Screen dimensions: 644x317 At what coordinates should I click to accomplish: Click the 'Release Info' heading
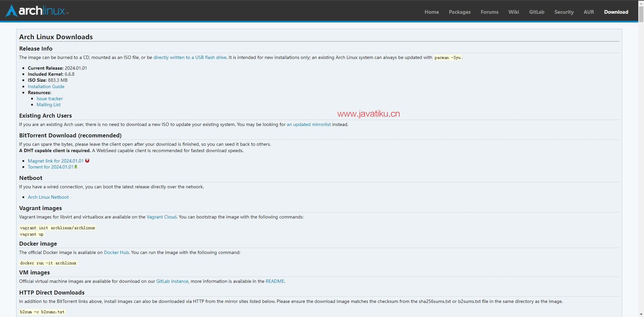[x=36, y=49]
